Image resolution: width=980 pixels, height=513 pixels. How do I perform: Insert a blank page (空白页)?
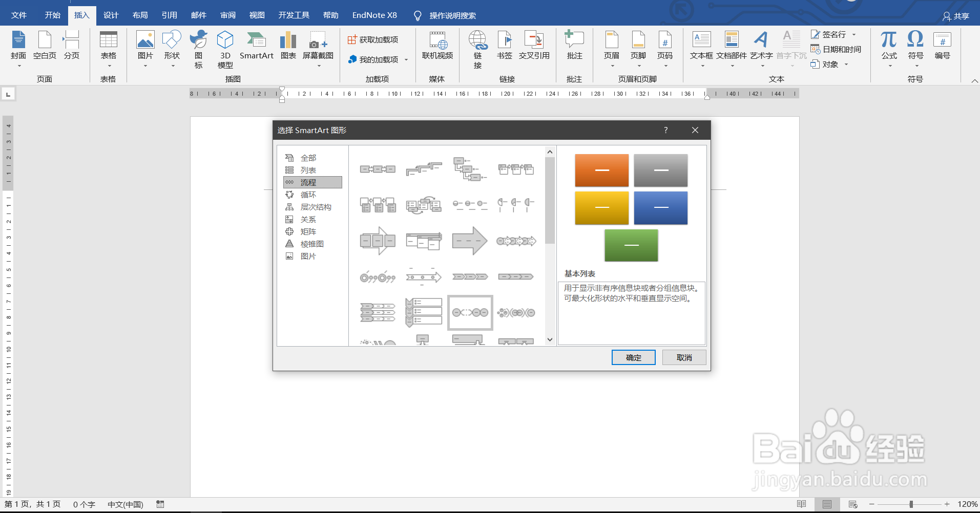pyautogui.click(x=45, y=46)
